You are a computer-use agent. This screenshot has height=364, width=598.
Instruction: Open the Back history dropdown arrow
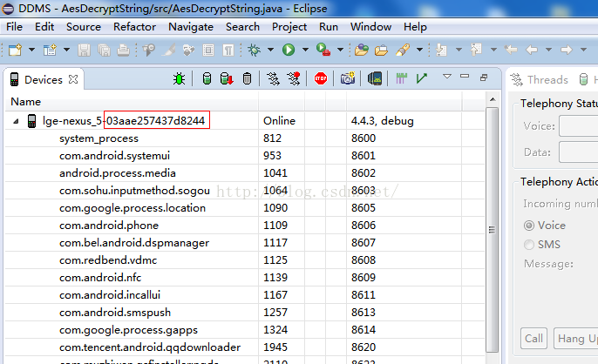(x=548, y=50)
